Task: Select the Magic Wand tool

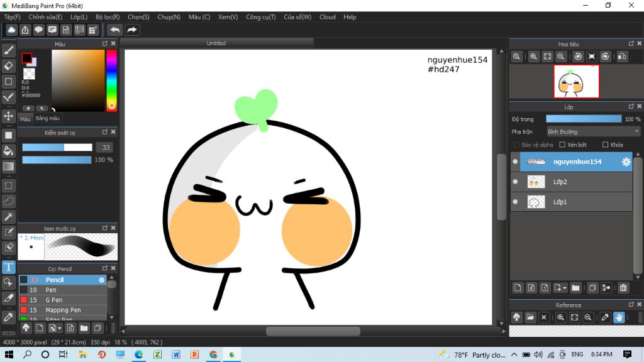Action: (x=9, y=216)
